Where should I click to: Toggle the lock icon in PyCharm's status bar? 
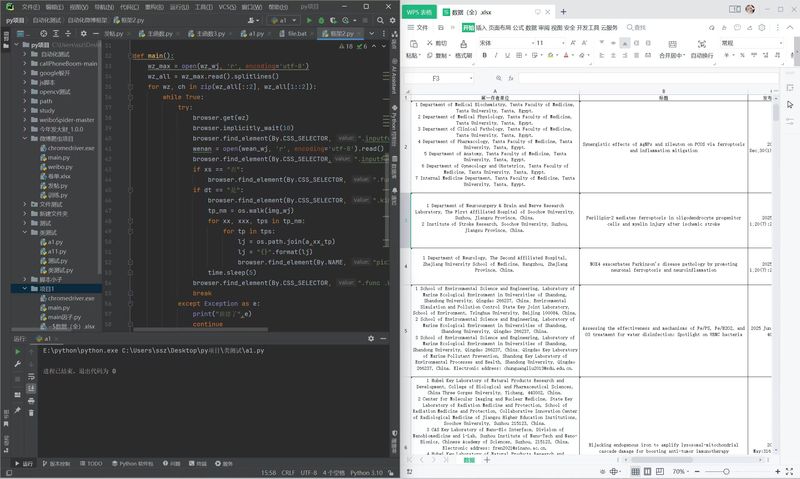point(390,472)
